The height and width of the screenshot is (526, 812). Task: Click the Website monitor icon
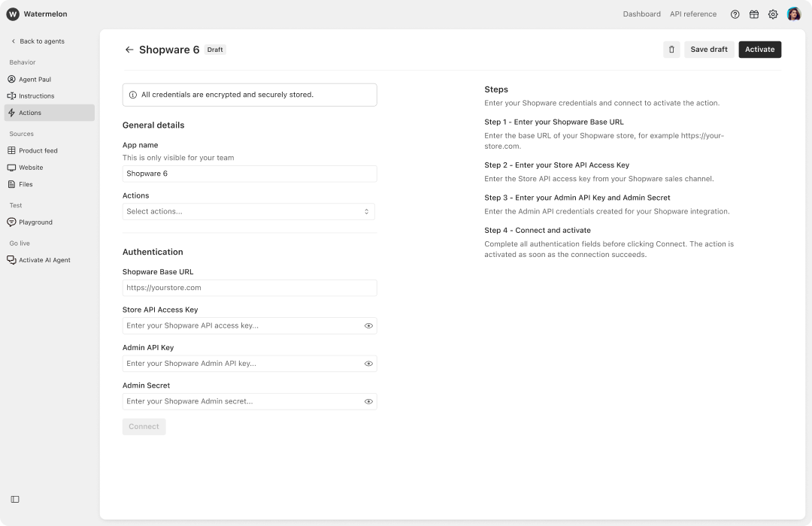(x=12, y=168)
